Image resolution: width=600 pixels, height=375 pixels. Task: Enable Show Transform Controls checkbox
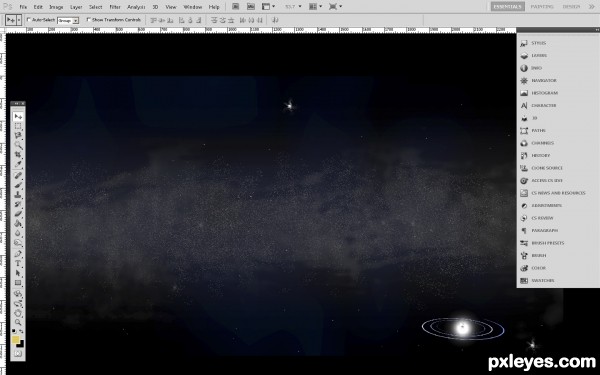(88, 20)
